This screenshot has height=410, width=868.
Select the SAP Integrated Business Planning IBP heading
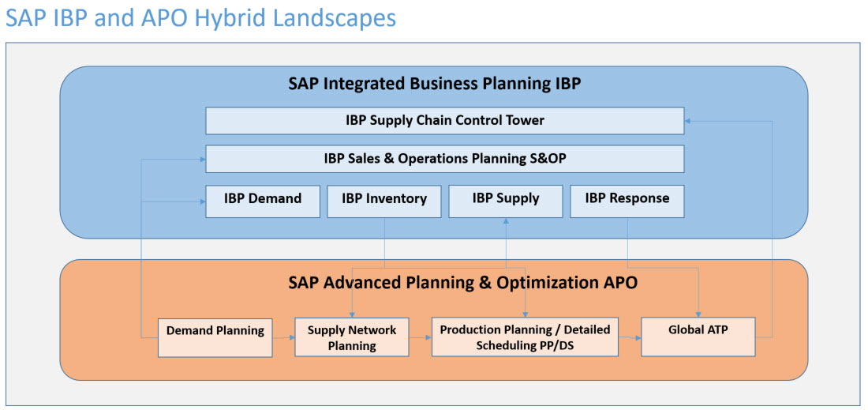pos(434,85)
